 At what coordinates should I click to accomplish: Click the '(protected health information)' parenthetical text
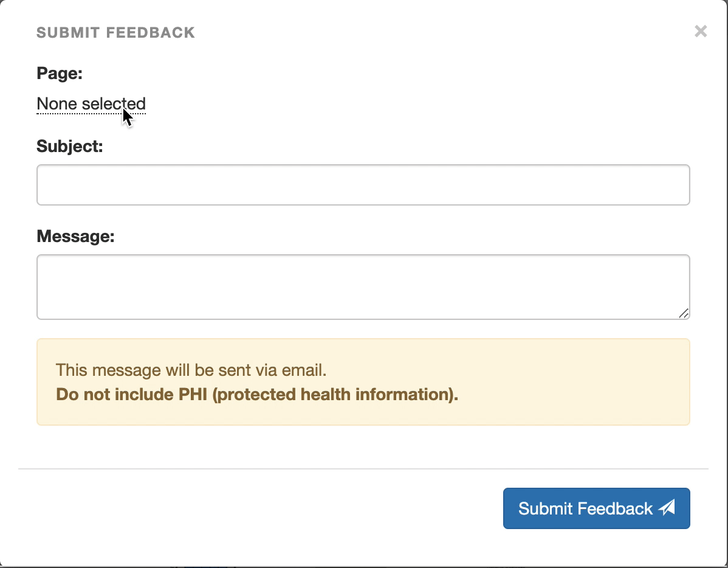(x=335, y=395)
